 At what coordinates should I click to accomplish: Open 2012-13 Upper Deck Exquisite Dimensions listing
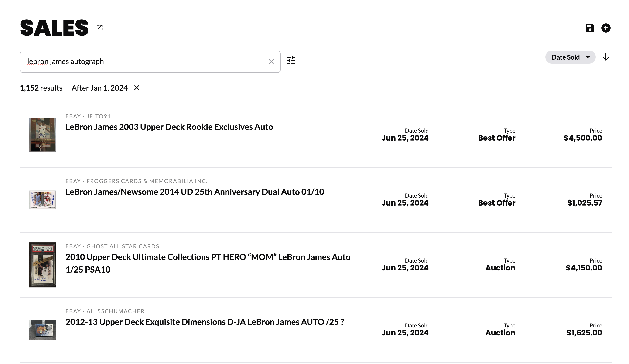point(205,322)
